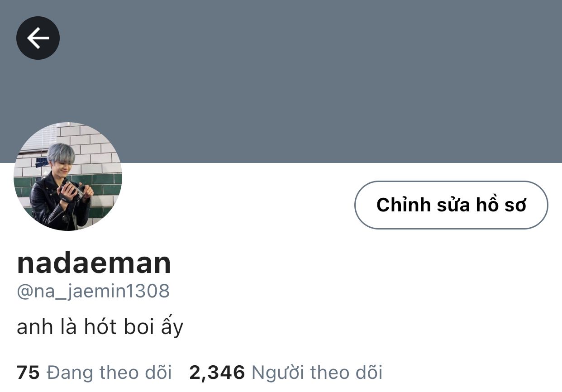
Task: Tap the white arrow inside the dark circle
Action: [38, 38]
